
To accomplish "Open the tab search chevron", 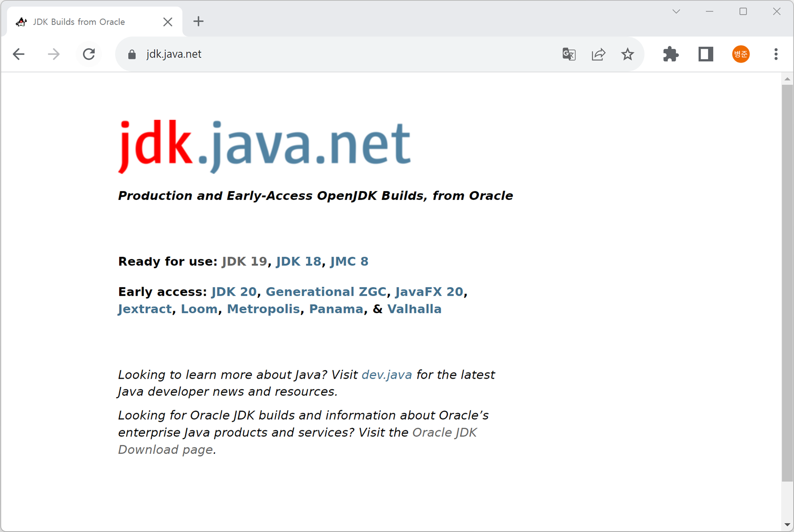I will [x=676, y=11].
